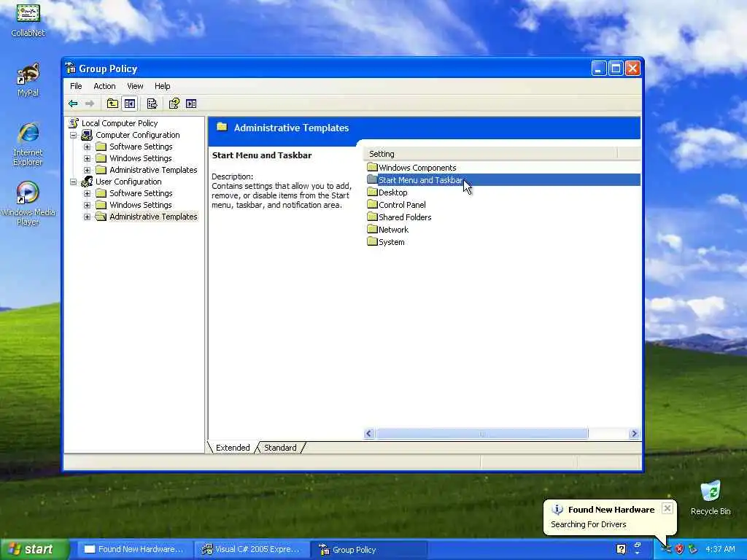Toggle the Show/Hide Console Tree icon
Screen dimensions: 747x560
pos(130,104)
